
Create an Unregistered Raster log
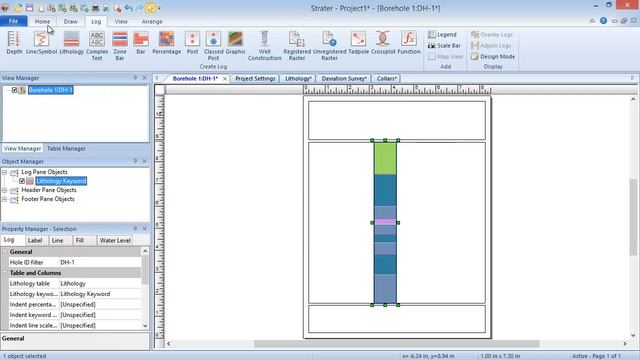click(329, 46)
